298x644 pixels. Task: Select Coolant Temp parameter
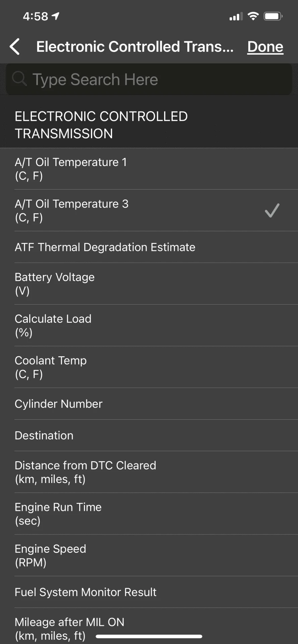pos(149,367)
